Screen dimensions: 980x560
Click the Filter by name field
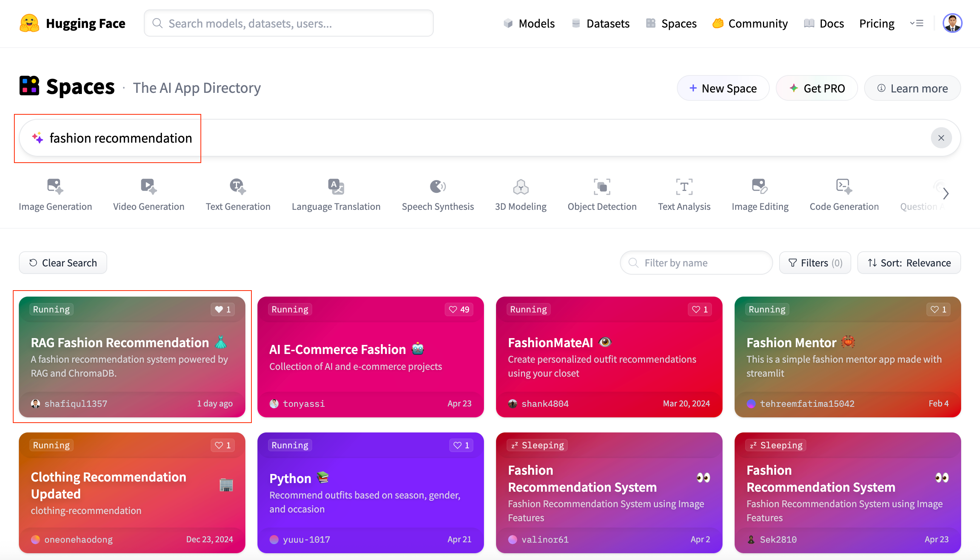tap(696, 263)
